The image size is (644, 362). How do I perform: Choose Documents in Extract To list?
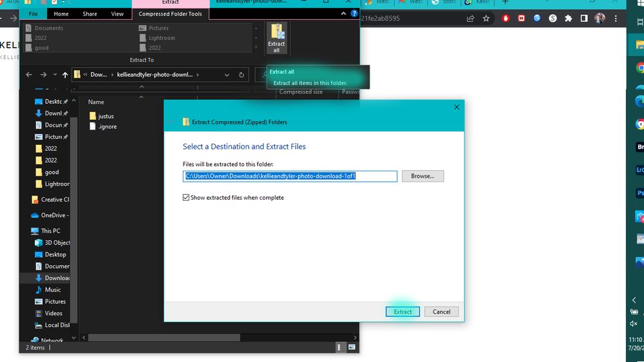coord(44,28)
